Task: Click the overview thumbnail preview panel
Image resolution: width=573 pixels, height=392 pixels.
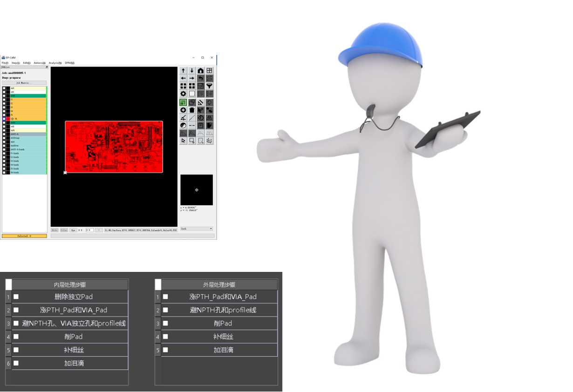Action: (x=197, y=190)
